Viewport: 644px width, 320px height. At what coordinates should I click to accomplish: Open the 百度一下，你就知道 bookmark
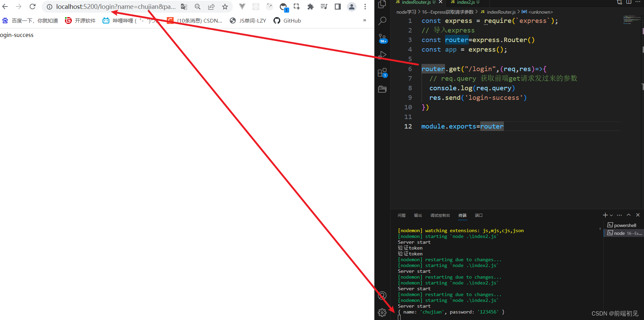coord(30,21)
